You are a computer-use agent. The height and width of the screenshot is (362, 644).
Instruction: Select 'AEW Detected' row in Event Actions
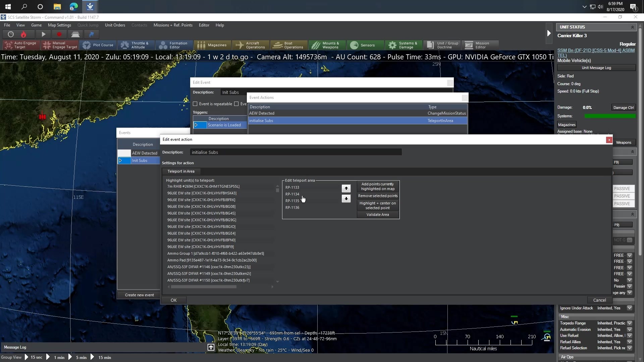358,113
